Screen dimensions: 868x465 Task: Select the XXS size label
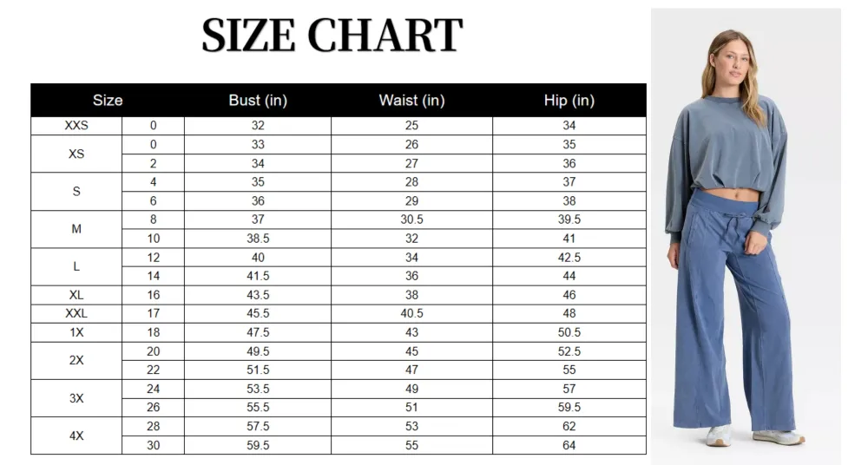(76, 126)
